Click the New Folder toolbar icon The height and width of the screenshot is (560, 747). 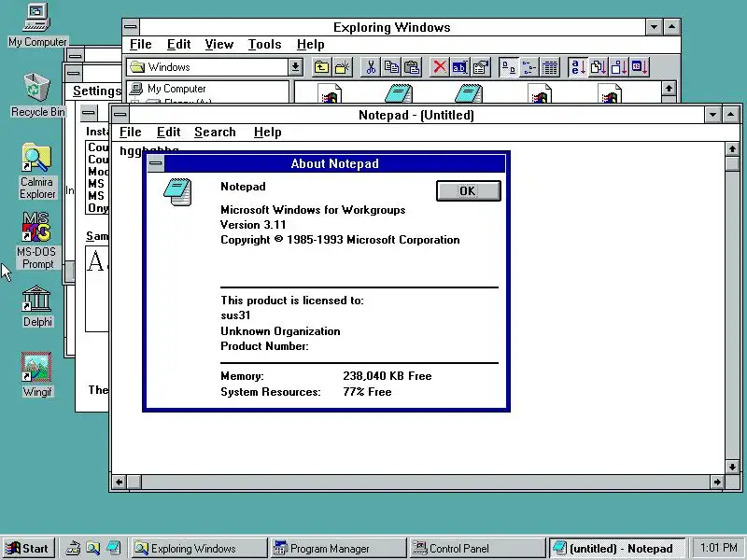[x=342, y=67]
